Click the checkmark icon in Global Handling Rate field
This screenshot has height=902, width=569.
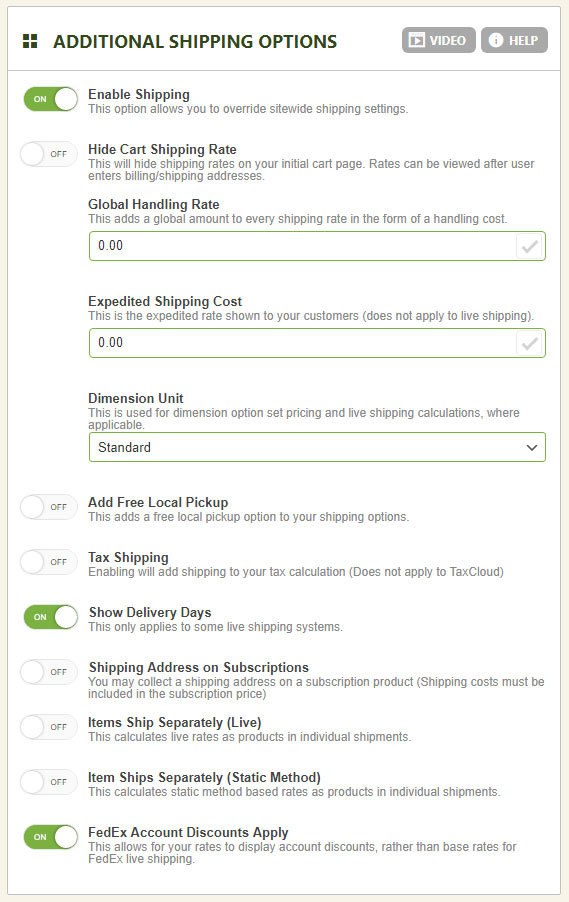529,246
